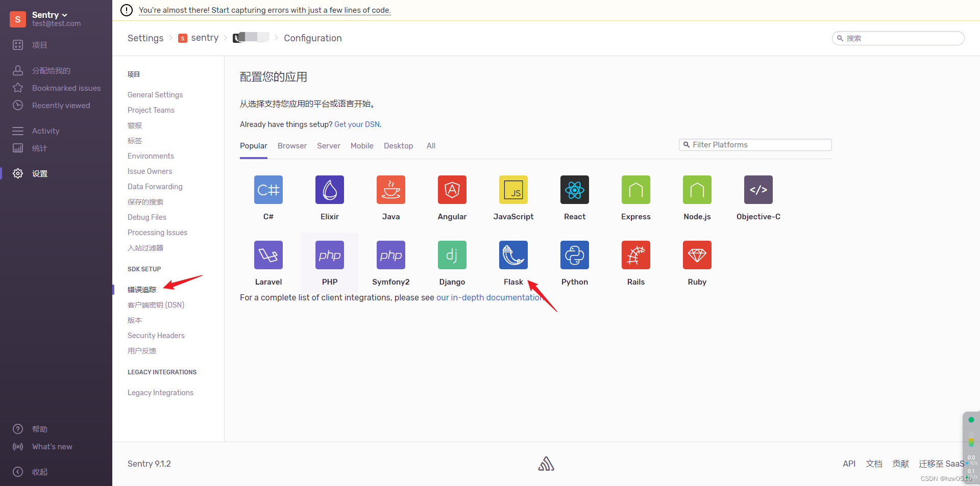The image size is (980, 486).
Task: Select the Objective-C platform icon
Action: tap(758, 190)
